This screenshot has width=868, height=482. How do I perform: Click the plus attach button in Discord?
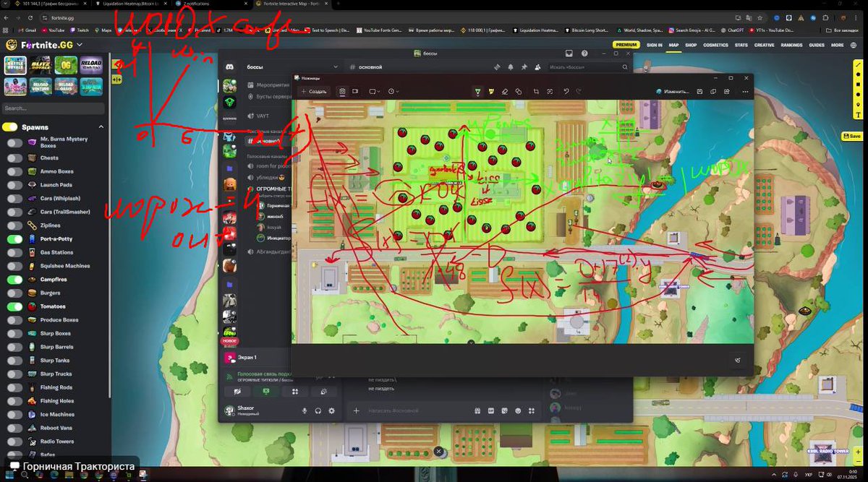[x=356, y=410]
